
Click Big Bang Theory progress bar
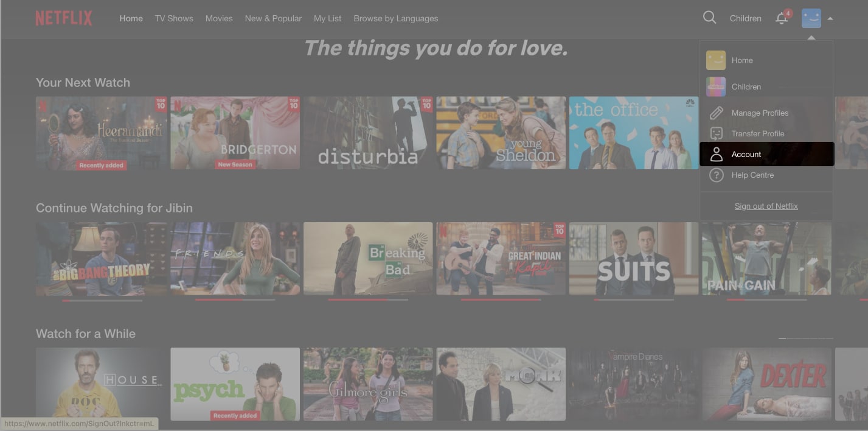(102, 300)
